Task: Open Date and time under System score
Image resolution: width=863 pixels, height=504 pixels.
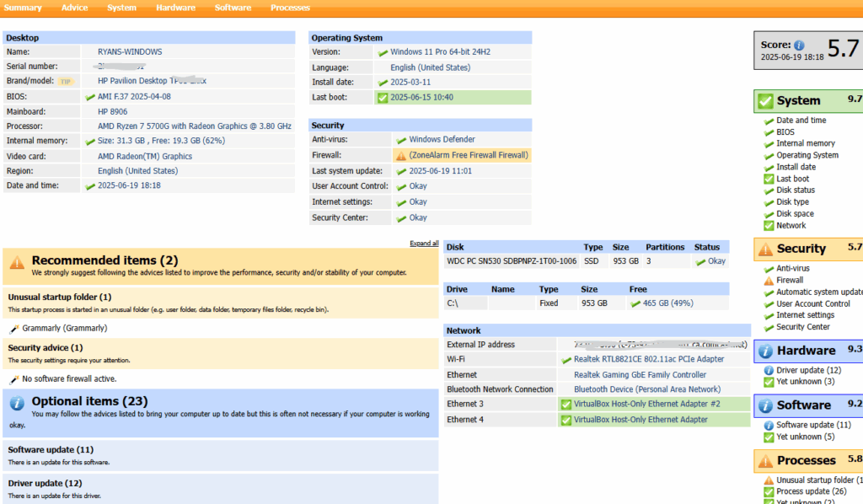Action: pyautogui.click(x=801, y=121)
